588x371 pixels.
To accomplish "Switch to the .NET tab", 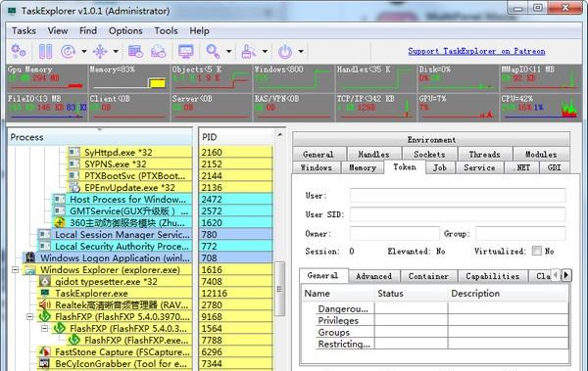I will click(x=522, y=167).
